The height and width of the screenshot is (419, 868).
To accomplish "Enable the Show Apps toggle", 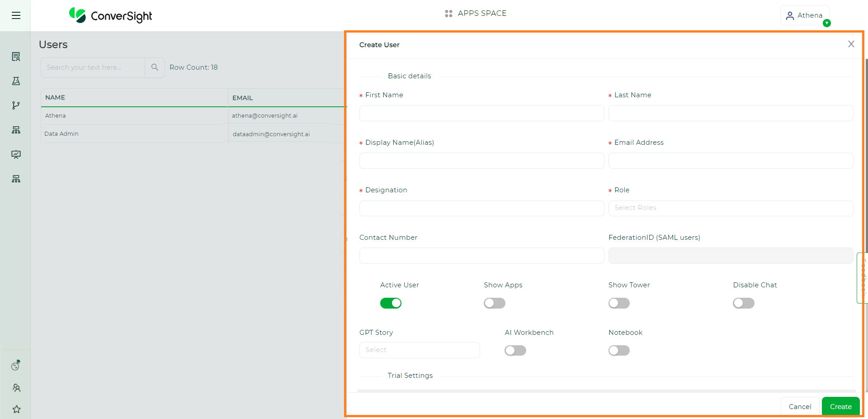I will (495, 303).
